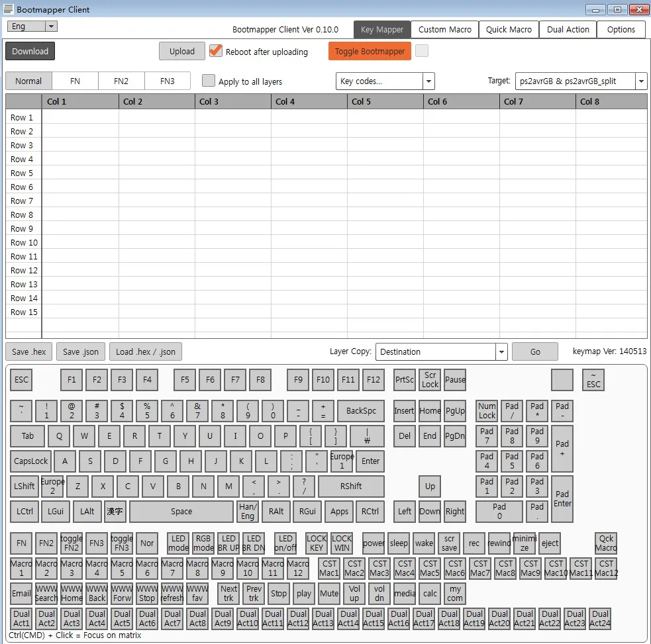Select the FN3 layer tab
The width and height of the screenshot is (651, 644).
pyautogui.click(x=168, y=81)
